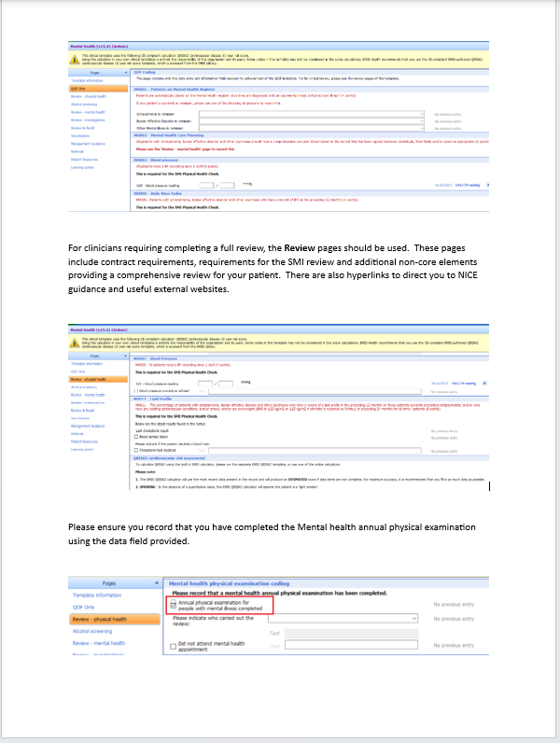Click the 'Mental health physical examination coding' heading
This screenshot has height=743, width=560.
click(230, 583)
